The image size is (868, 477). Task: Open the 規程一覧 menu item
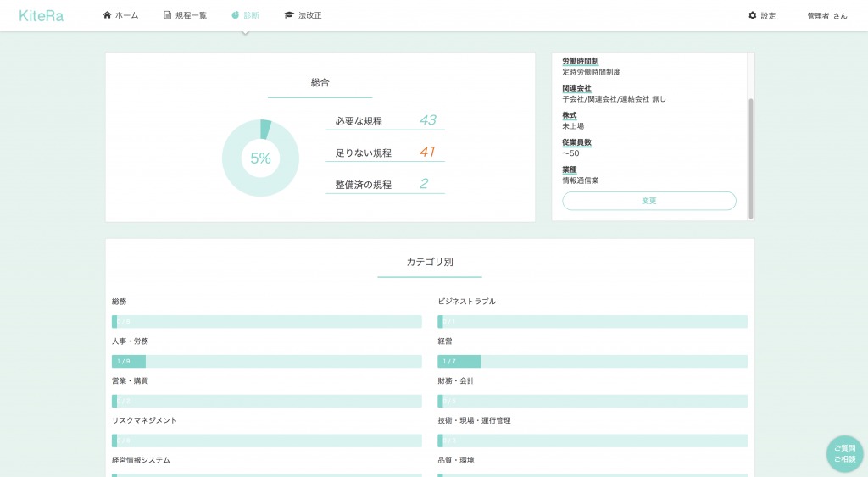point(191,15)
